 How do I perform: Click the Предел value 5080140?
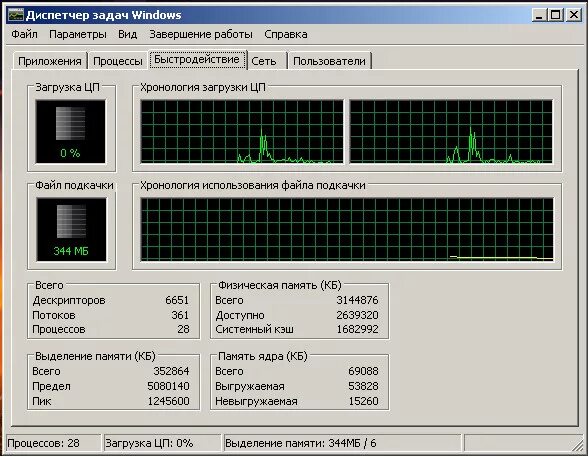click(x=168, y=386)
